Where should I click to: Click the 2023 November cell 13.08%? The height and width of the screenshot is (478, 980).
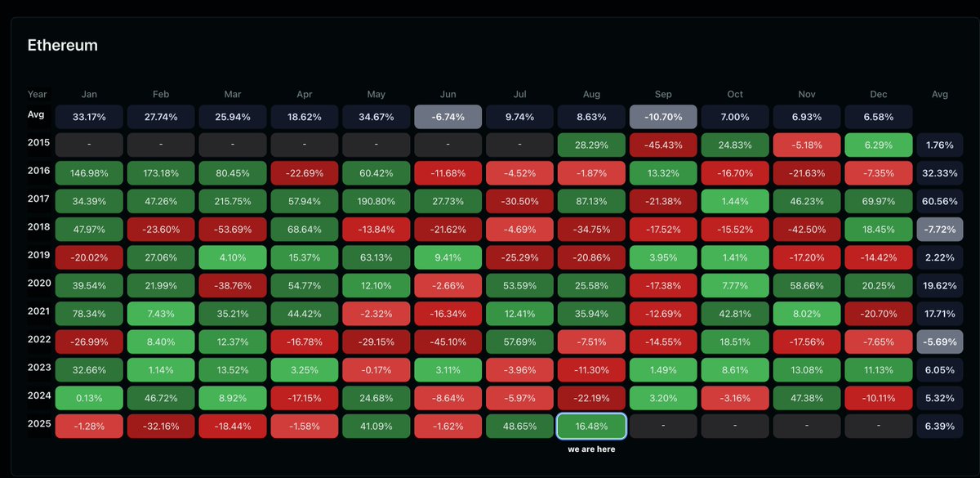(807, 371)
